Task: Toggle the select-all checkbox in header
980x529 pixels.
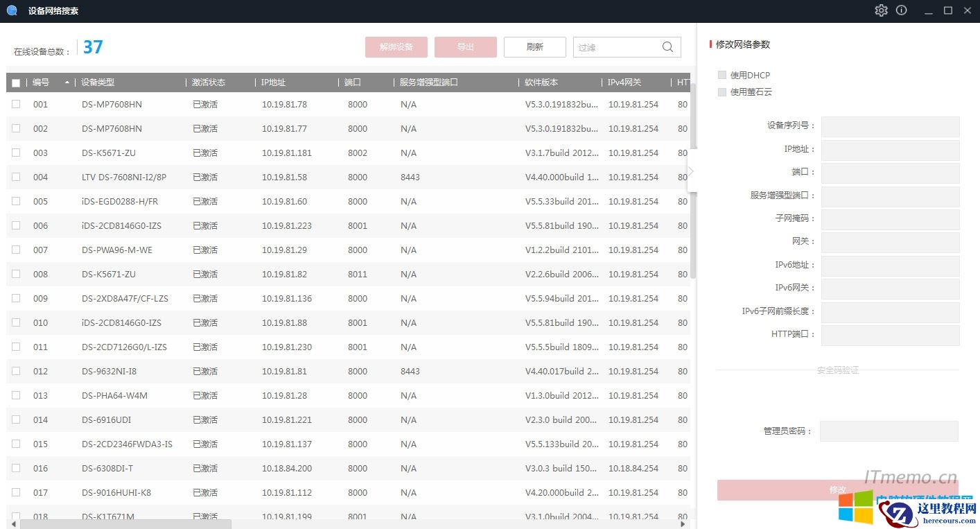Action: [16, 83]
